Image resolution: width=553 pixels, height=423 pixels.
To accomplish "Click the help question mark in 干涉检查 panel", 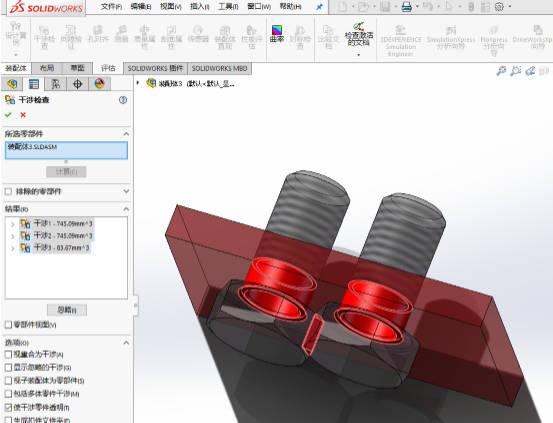I will pos(123,100).
